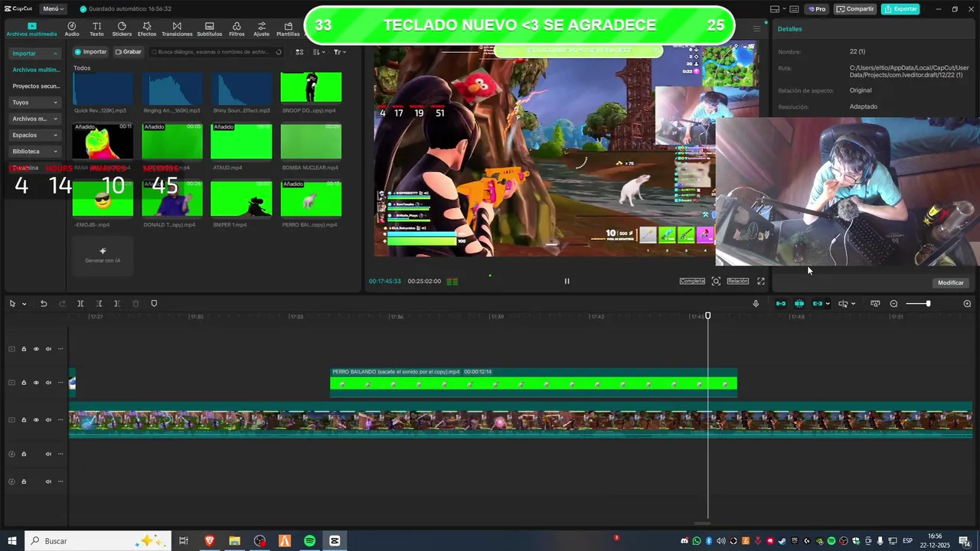Click Generar con IA tile
Screen dimensions: 980x551
[103, 255]
